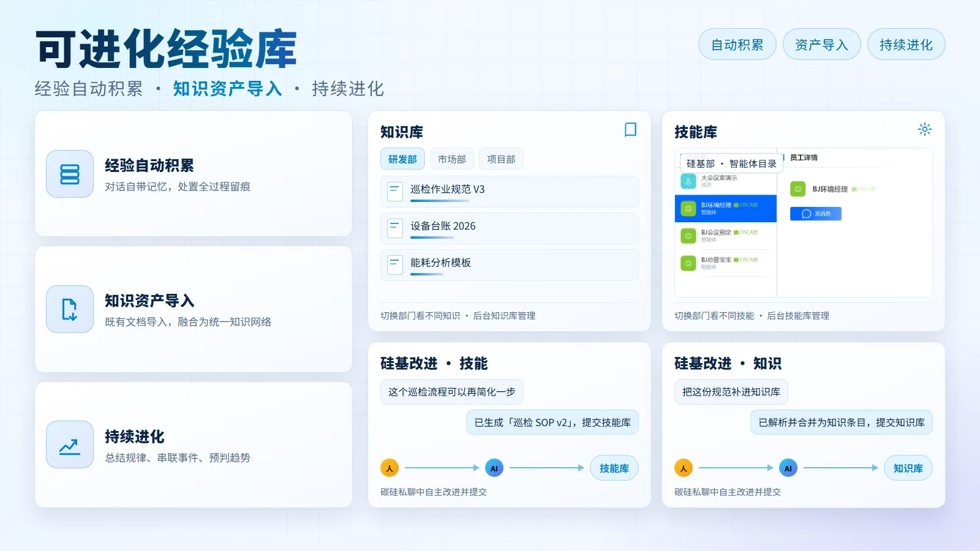Viewport: 980px width, 551px height.
Task: Click the 持续进化 pill at top right
Action: (907, 45)
